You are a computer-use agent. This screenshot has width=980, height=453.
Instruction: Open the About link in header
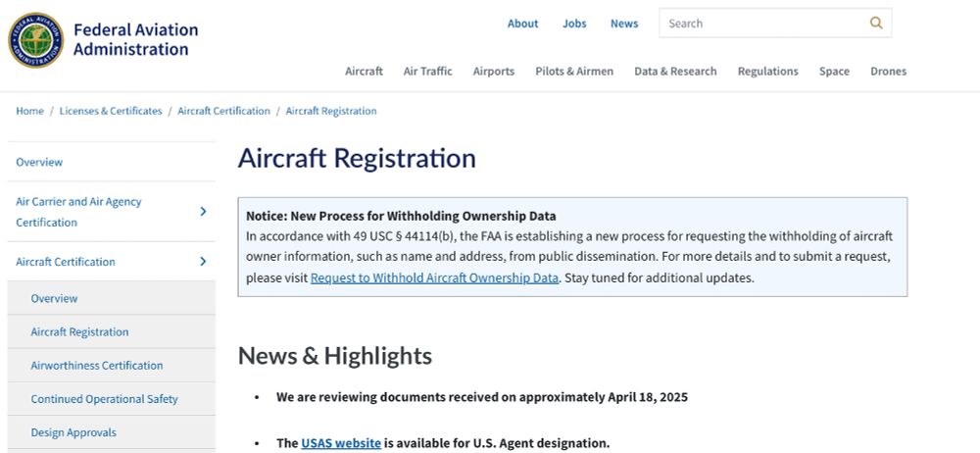[522, 24]
